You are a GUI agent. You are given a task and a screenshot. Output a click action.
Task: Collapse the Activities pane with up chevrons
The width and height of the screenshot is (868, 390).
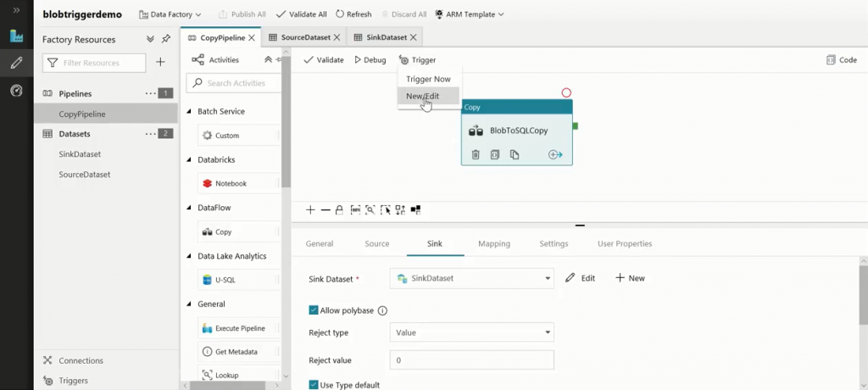(x=268, y=60)
